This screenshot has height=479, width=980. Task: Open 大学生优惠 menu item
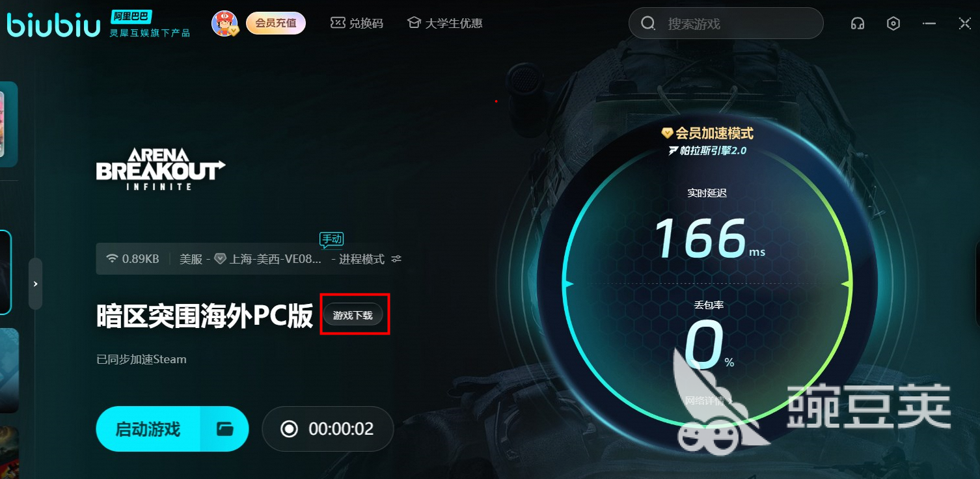pos(445,23)
